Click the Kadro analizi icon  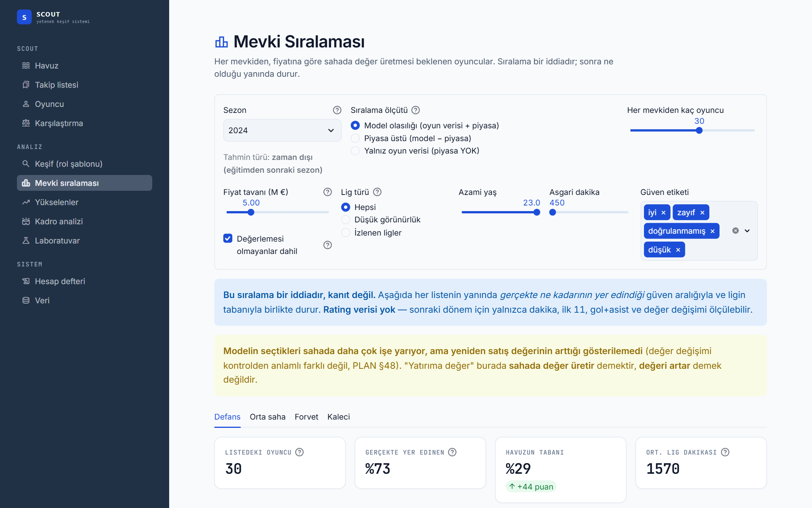pyautogui.click(x=26, y=221)
